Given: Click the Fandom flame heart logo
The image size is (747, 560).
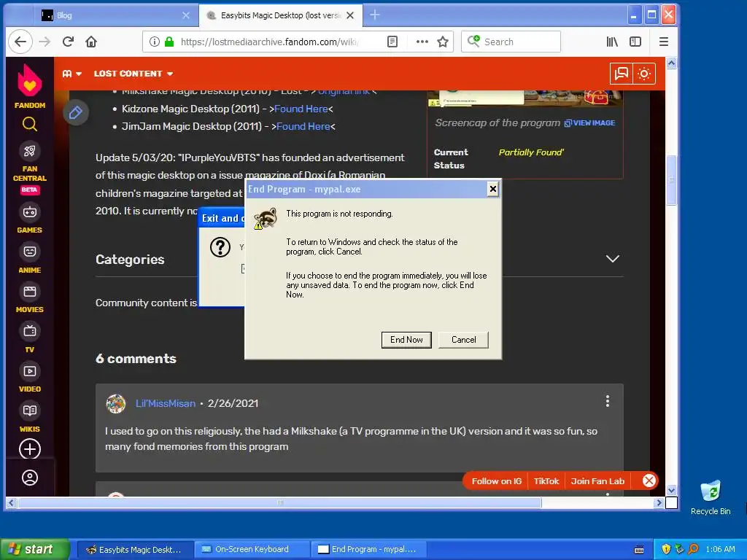Looking at the screenshot, I should point(29,79).
